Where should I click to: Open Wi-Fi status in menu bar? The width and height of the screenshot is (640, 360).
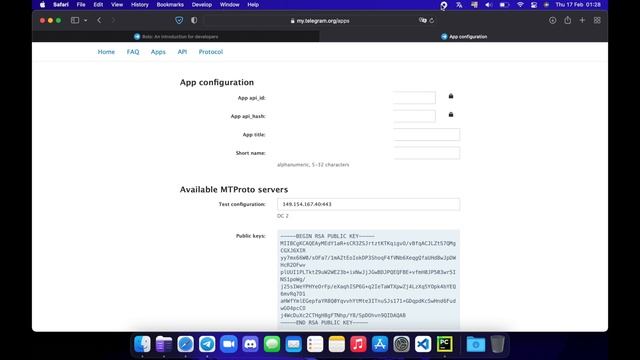[x=520, y=5]
